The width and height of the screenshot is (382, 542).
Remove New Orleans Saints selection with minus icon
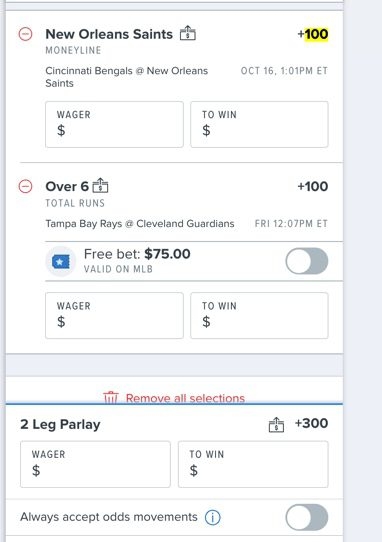tap(25, 34)
